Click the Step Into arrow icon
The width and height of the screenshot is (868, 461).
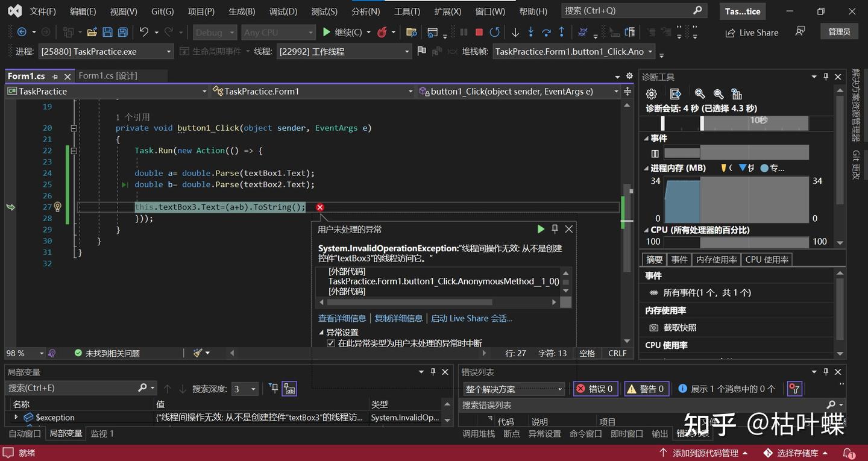point(530,33)
